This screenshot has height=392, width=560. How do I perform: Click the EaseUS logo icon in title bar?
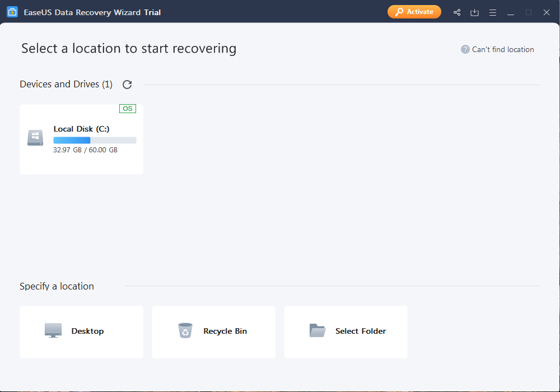click(x=12, y=12)
